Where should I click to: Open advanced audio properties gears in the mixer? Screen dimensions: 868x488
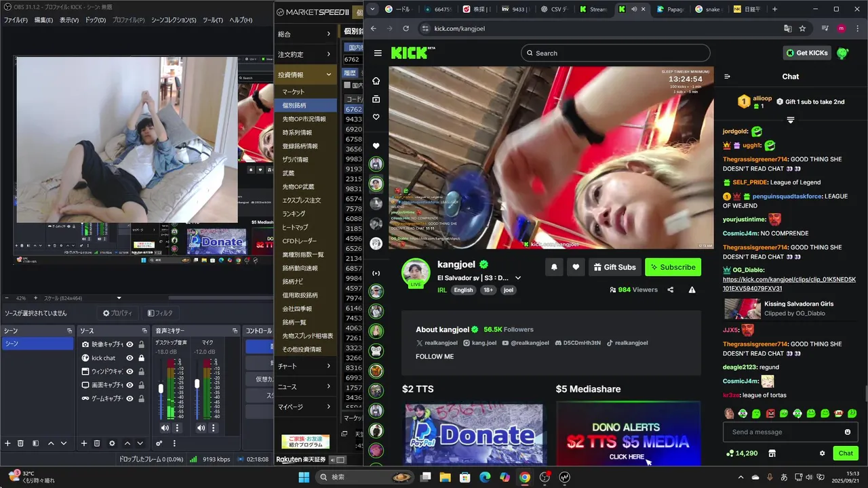[159, 443]
